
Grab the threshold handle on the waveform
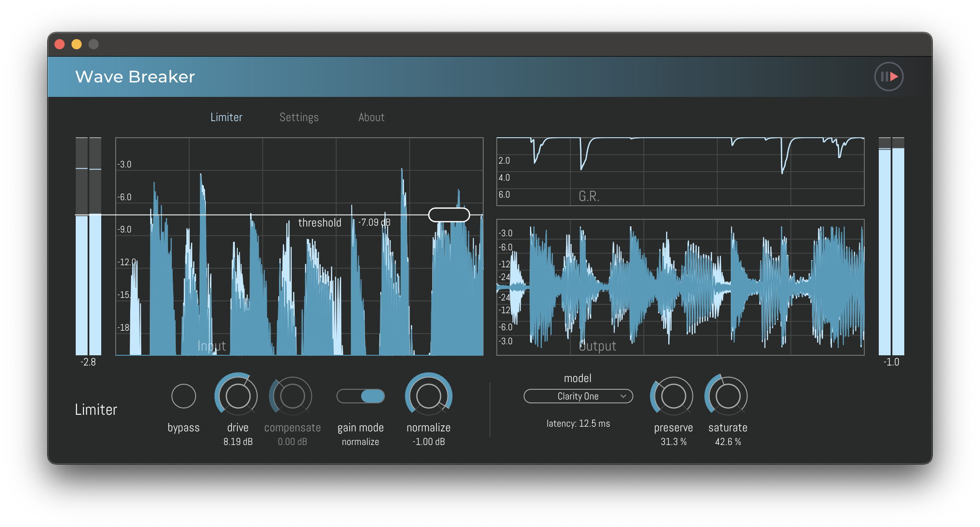point(449,215)
